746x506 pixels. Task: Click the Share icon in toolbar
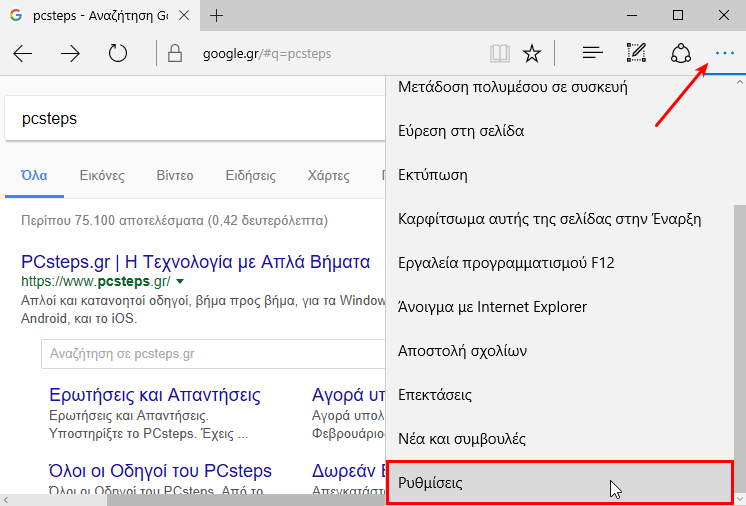[681, 53]
